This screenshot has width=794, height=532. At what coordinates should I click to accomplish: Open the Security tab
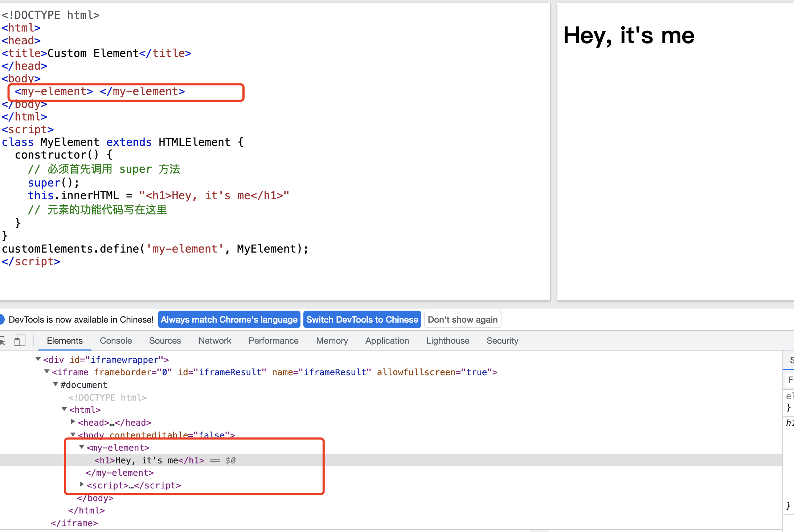coord(503,341)
